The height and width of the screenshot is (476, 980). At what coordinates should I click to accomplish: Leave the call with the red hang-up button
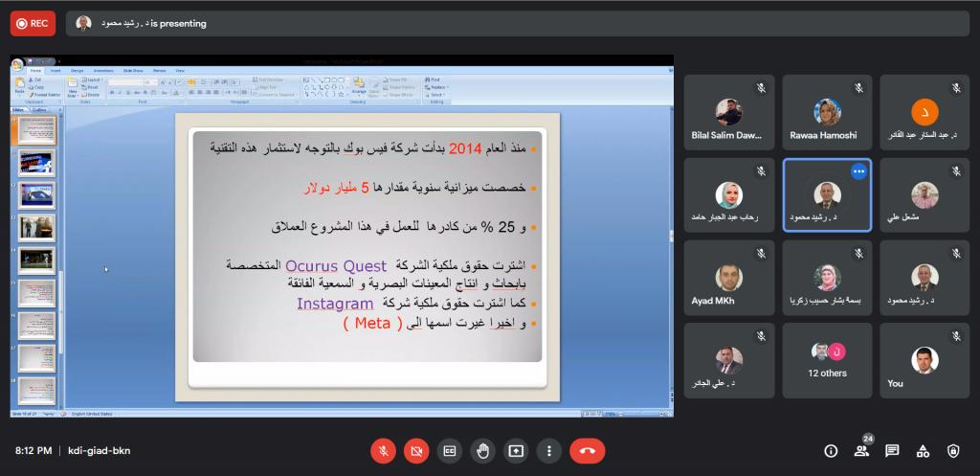coord(587,450)
